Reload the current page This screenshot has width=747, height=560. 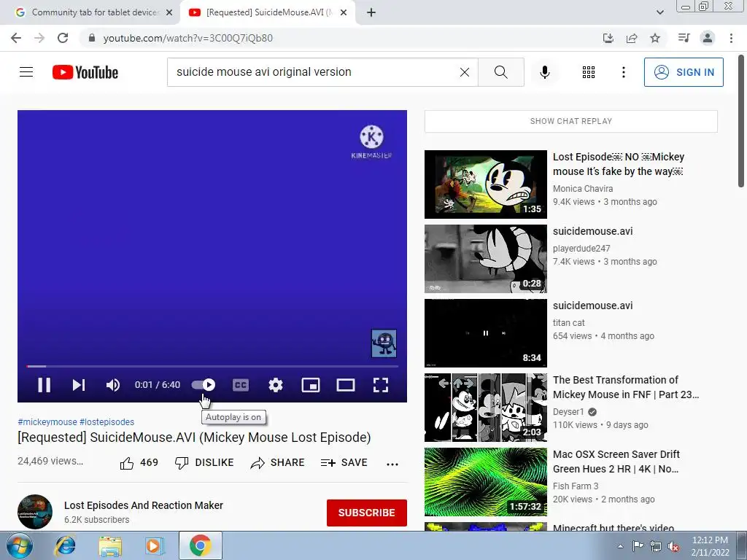(x=63, y=38)
